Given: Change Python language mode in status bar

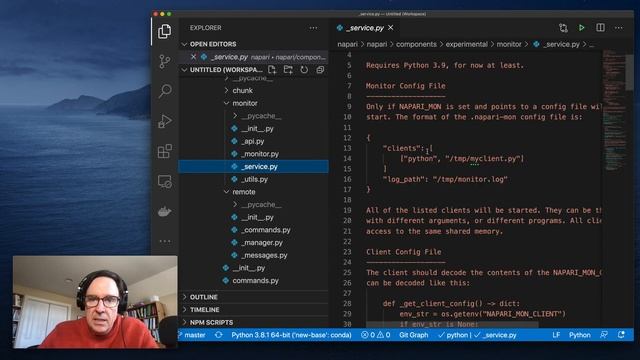Looking at the screenshot, I should click(x=580, y=335).
